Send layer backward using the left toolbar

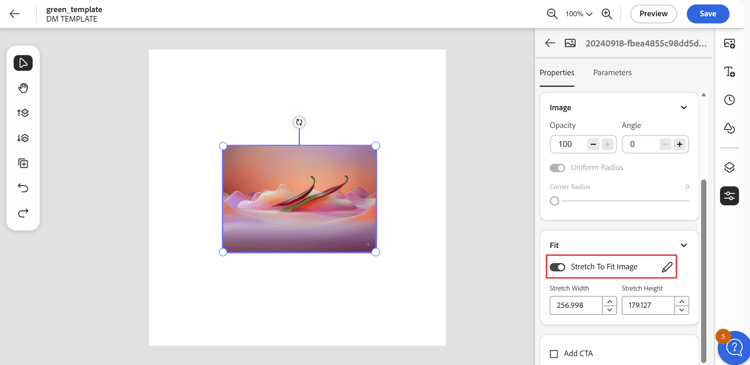point(23,138)
